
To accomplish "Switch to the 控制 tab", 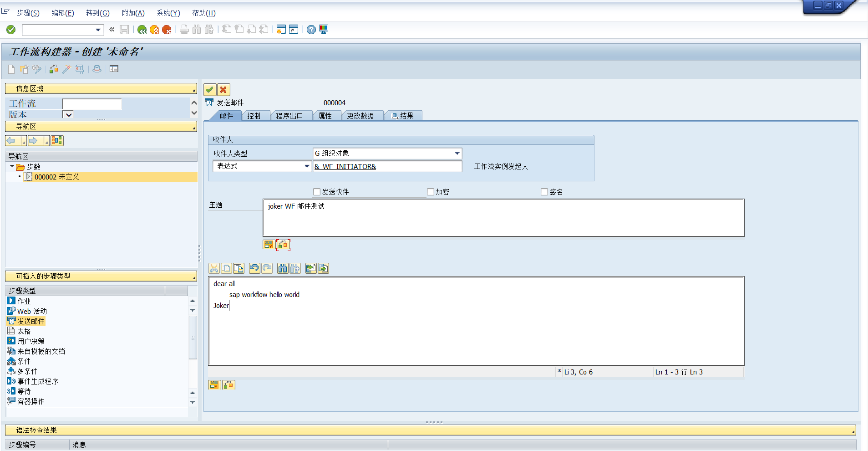I will [254, 116].
